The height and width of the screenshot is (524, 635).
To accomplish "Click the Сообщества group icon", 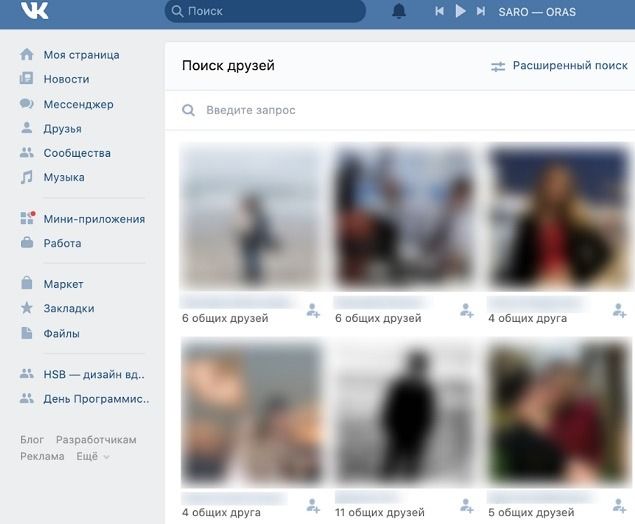I will click(x=27, y=152).
